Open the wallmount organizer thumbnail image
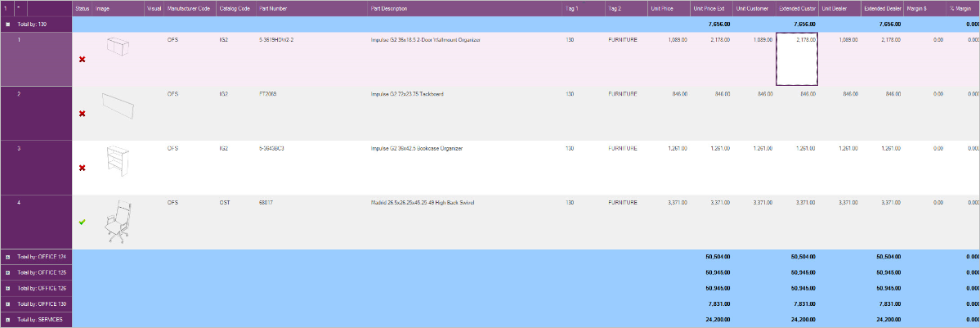The width and height of the screenshot is (980, 328). [117, 47]
